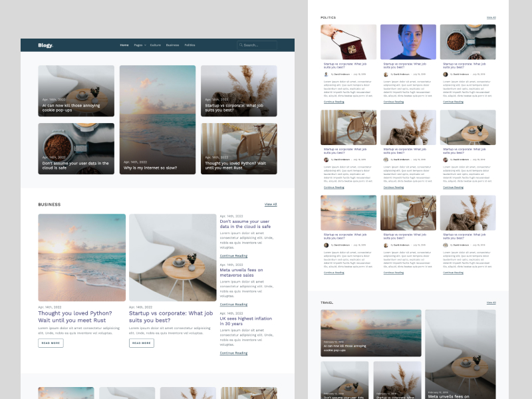Open the post title under the woman portrait
532x399 pixels.
point(405,65)
